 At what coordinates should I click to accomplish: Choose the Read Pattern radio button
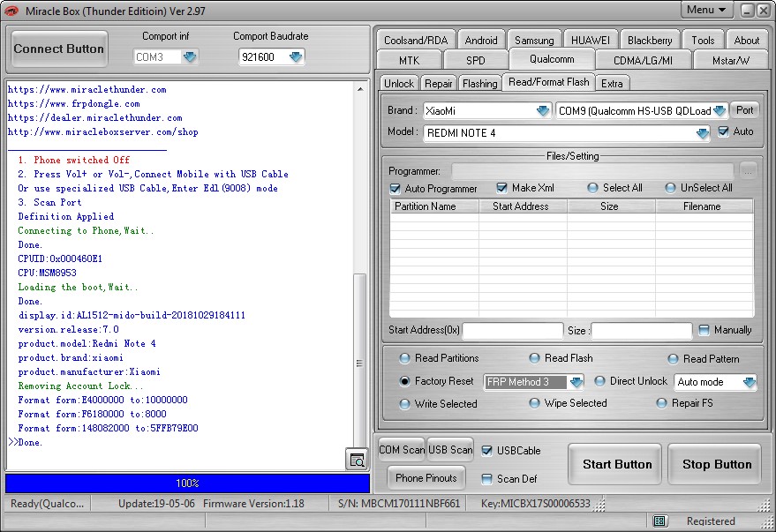(673, 359)
